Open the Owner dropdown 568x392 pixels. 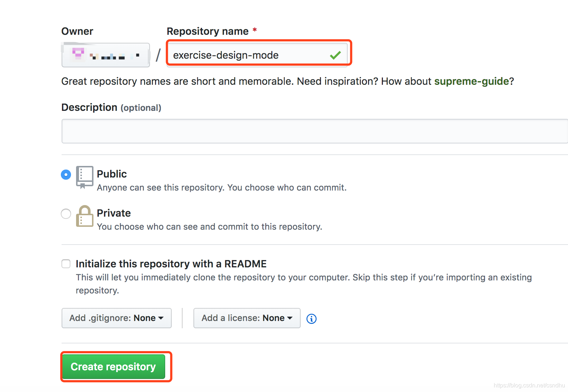click(x=106, y=55)
